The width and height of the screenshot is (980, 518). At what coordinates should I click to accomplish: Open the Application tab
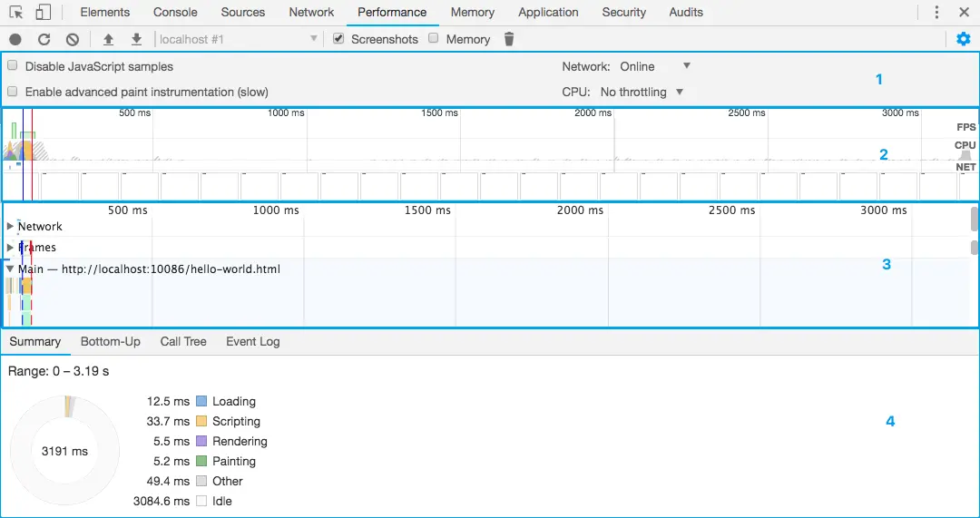[x=548, y=13]
